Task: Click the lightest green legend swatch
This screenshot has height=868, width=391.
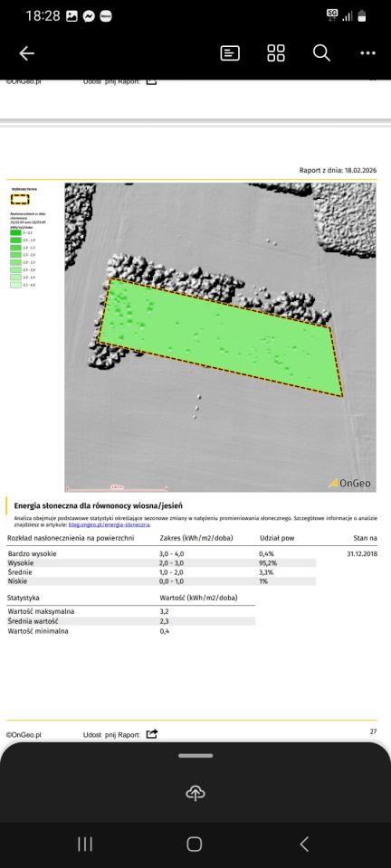Action: (x=15, y=284)
